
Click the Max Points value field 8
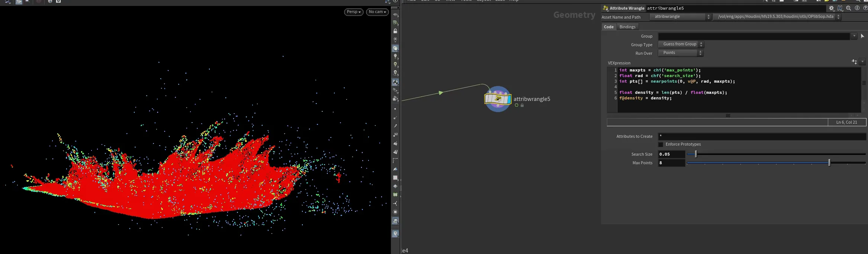pyautogui.click(x=672, y=163)
